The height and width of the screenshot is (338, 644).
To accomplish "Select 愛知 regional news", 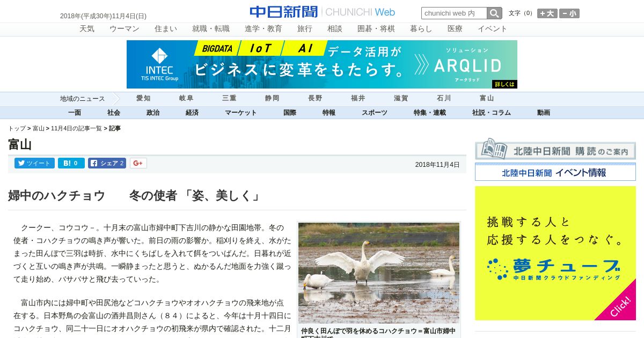I will (143, 98).
